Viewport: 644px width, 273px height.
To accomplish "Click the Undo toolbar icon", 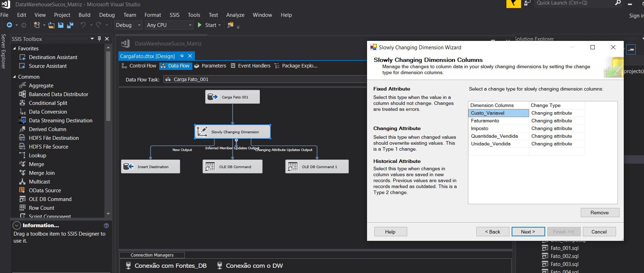I will point(83,25).
